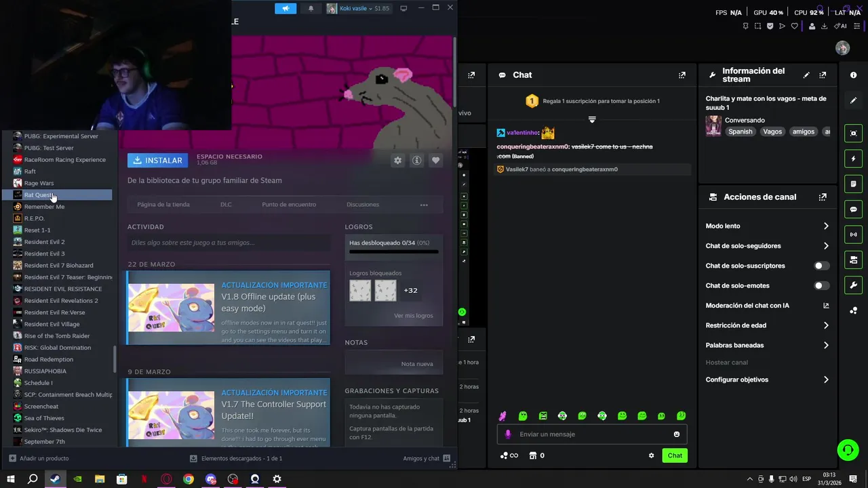Click the green sidebar lightning bolt icon
The height and width of the screenshot is (488, 868).
pos(854,159)
